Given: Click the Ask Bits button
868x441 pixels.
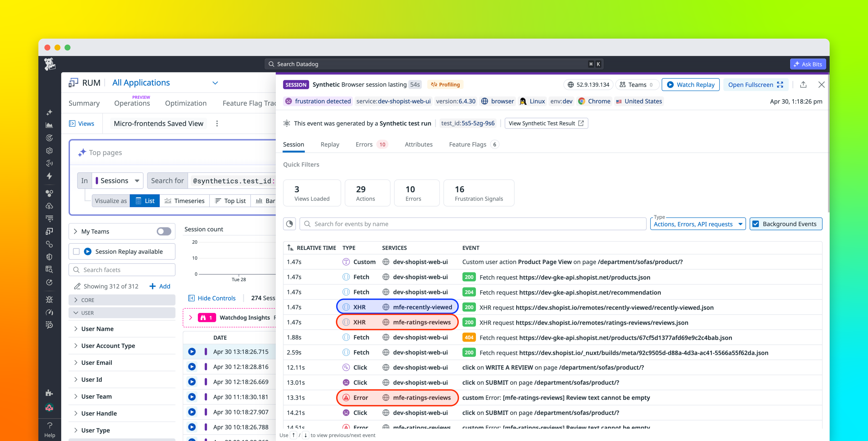Looking at the screenshot, I should pos(808,64).
